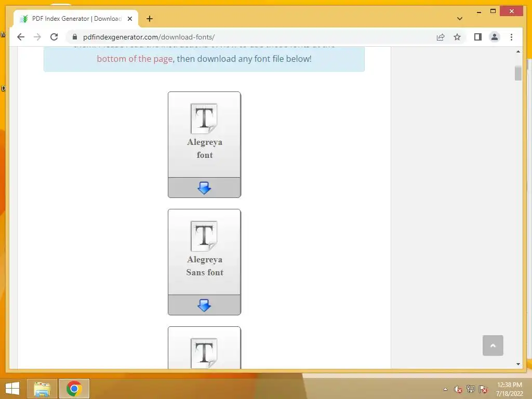Follow the 'bottom of the page' link
This screenshot has height=399, width=532.
point(135,59)
